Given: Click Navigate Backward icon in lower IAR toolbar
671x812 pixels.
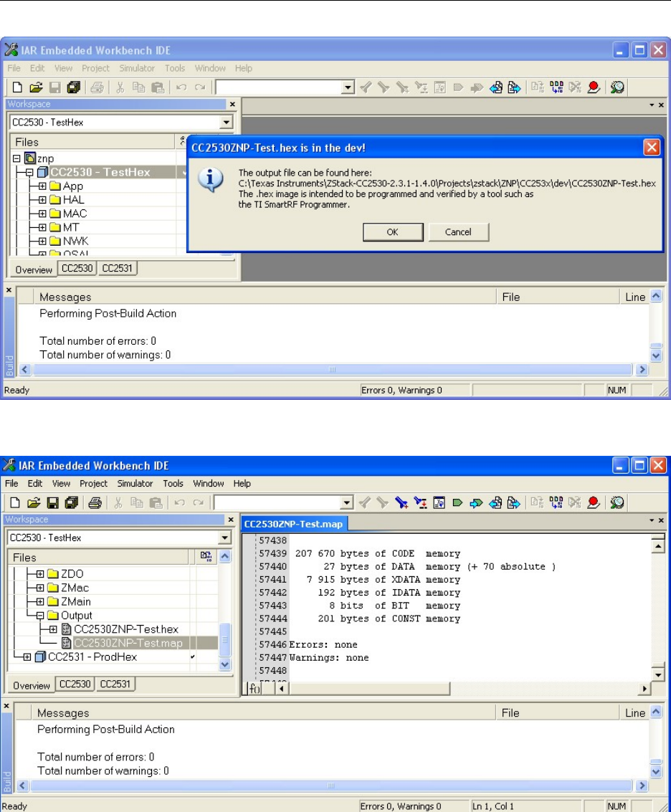Looking at the screenshot, I should point(495,502).
